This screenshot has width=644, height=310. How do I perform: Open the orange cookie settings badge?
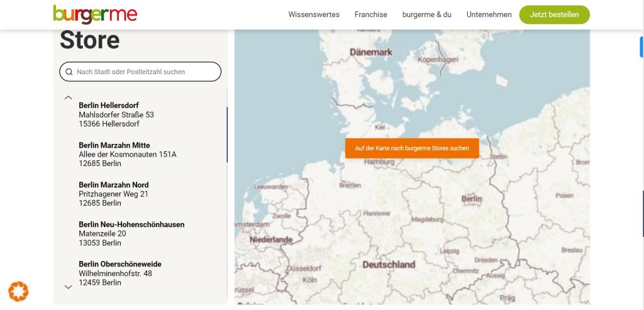point(18,291)
